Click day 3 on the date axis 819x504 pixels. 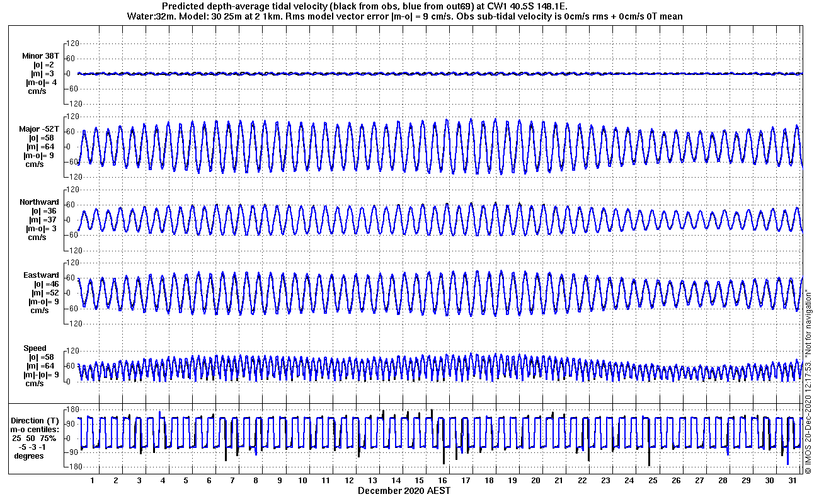139,481
